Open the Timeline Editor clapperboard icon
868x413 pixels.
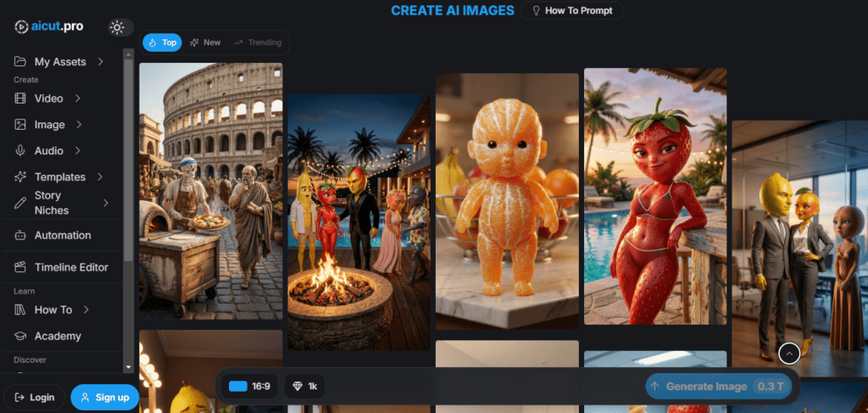(20, 267)
